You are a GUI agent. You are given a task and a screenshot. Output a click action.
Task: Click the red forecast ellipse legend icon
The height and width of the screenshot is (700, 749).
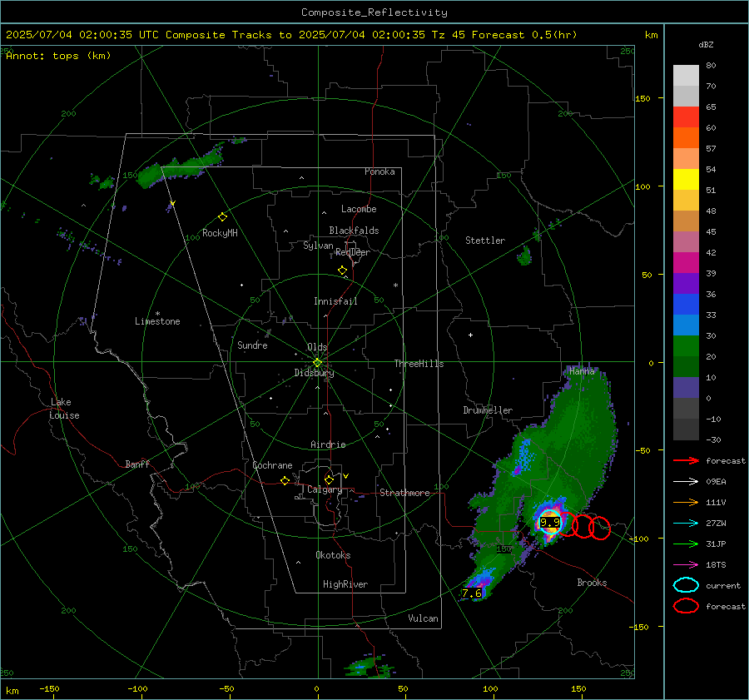(686, 606)
